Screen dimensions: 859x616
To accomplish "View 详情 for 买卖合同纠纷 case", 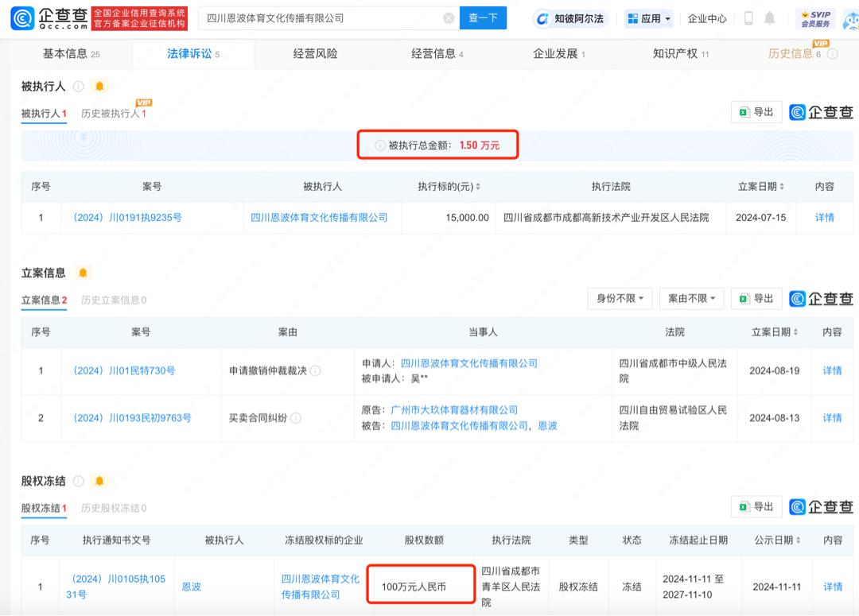I will pyautogui.click(x=832, y=418).
